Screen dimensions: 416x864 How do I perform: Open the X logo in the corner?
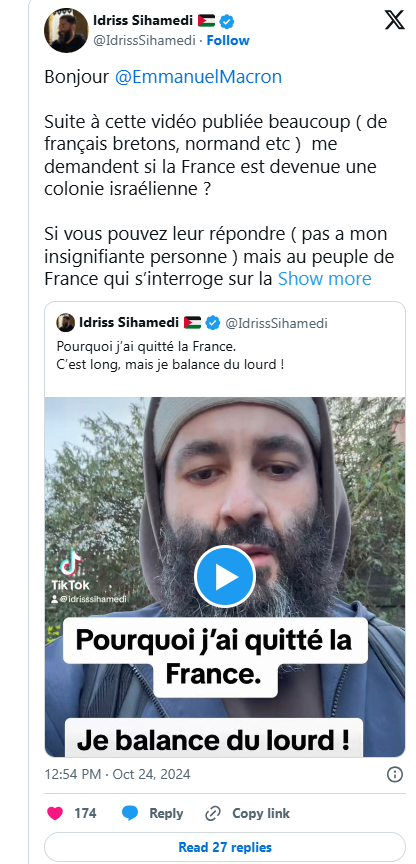394,20
